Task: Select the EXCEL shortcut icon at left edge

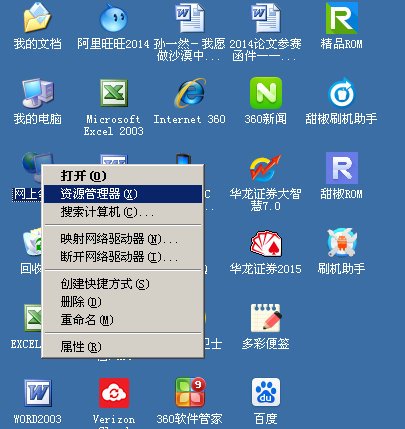Action: (33, 317)
